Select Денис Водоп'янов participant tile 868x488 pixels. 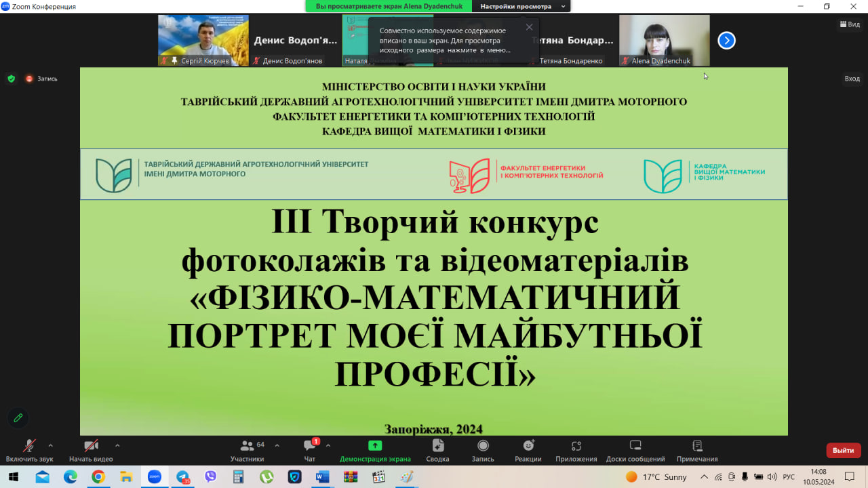pyautogui.click(x=296, y=41)
